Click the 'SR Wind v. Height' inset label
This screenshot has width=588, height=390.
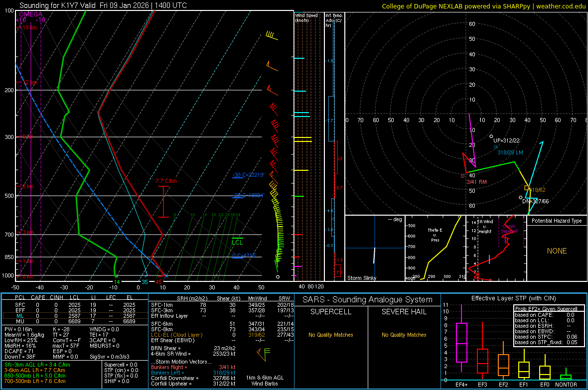tap(485, 227)
